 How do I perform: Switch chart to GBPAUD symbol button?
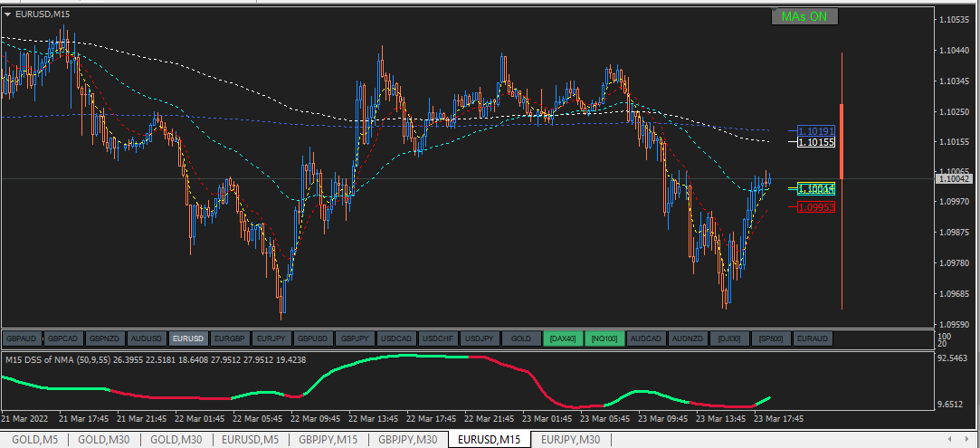tap(21, 338)
